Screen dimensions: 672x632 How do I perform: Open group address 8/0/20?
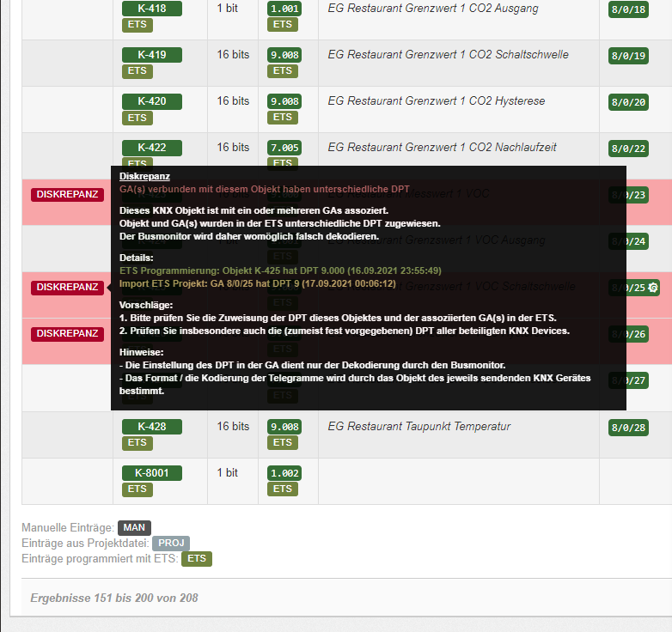[628, 102]
